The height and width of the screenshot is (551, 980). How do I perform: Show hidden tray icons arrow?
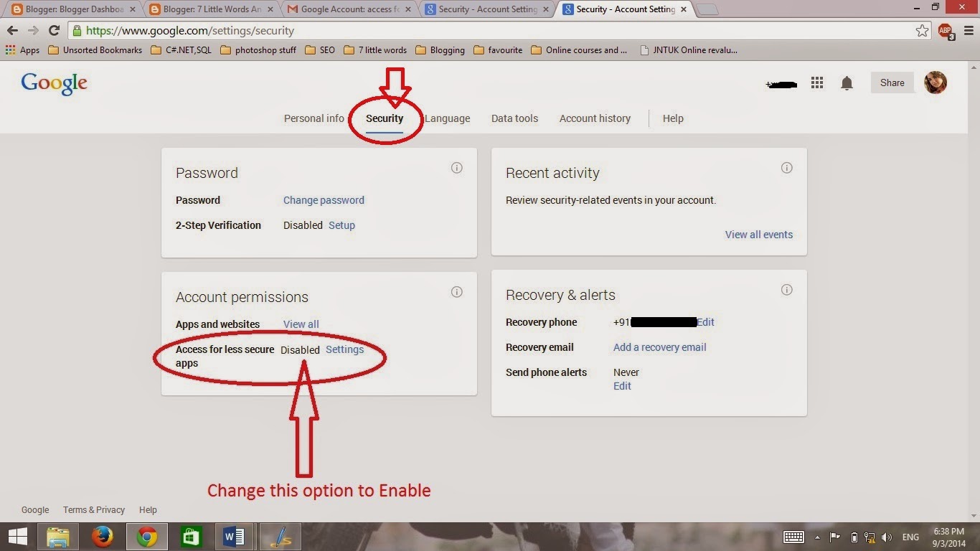pos(817,537)
